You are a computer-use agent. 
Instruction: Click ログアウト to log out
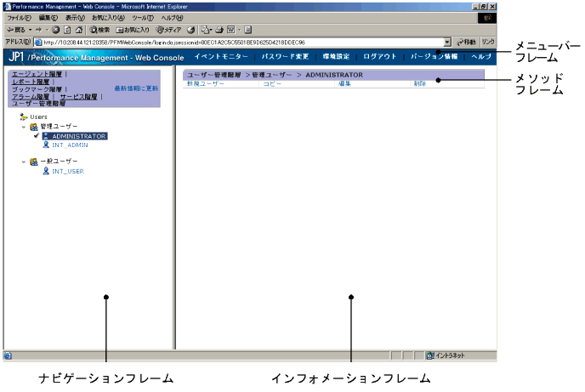pyautogui.click(x=380, y=56)
